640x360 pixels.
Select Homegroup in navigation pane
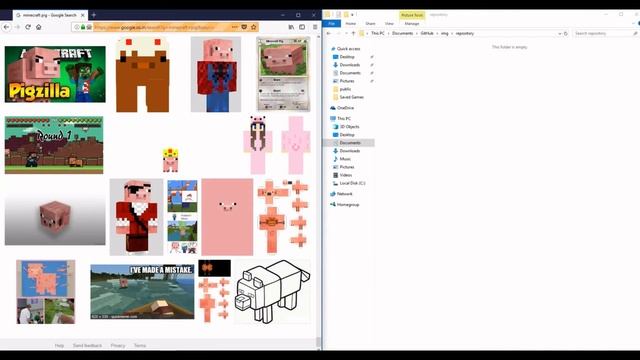point(348,204)
